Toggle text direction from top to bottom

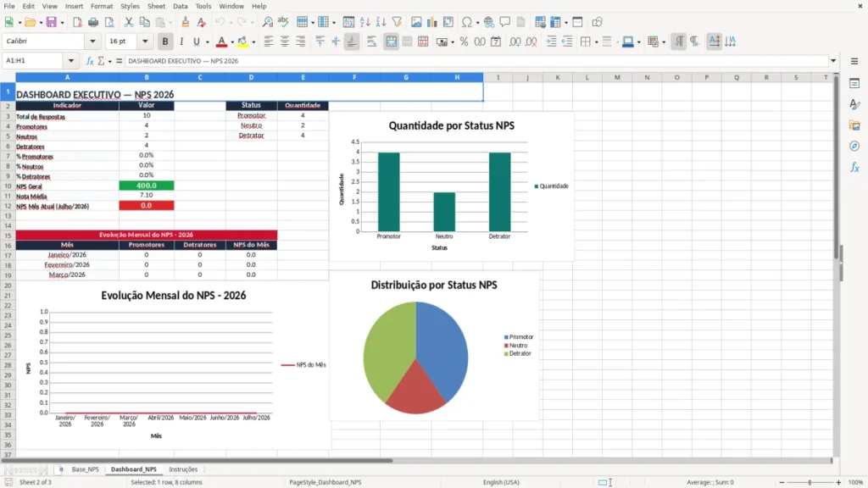coord(731,42)
